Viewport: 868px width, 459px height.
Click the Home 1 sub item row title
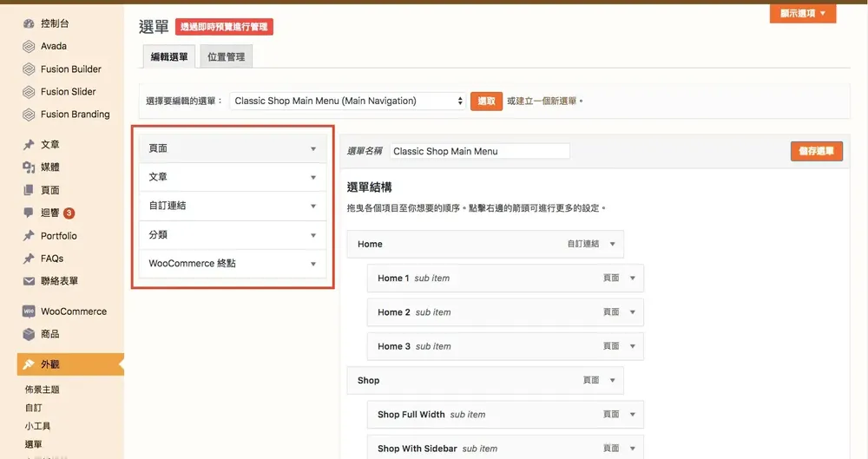pyautogui.click(x=393, y=278)
